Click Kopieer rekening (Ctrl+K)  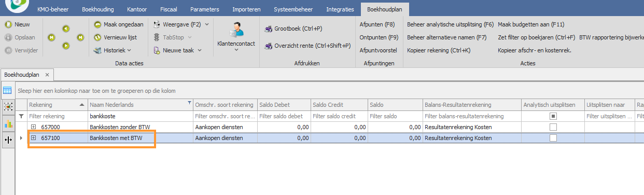point(439,50)
